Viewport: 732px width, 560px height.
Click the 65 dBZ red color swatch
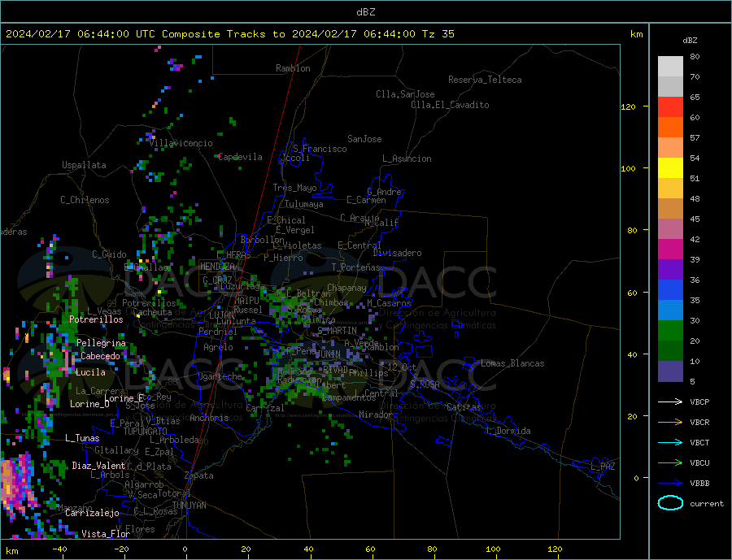[x=670, y=106]
